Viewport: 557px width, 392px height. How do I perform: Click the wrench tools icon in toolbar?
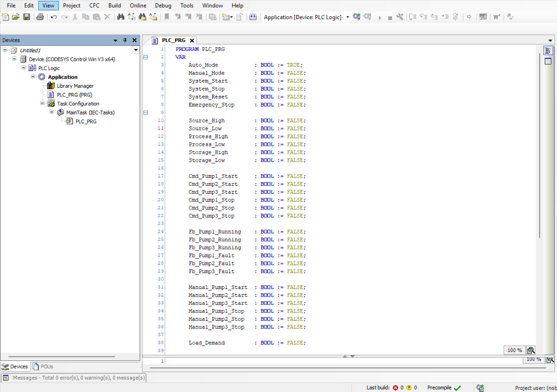click(x=400, y=17)
